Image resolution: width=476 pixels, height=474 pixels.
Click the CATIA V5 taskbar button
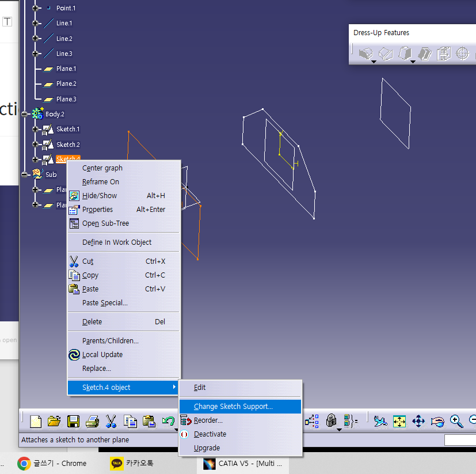tap(243, 464)
